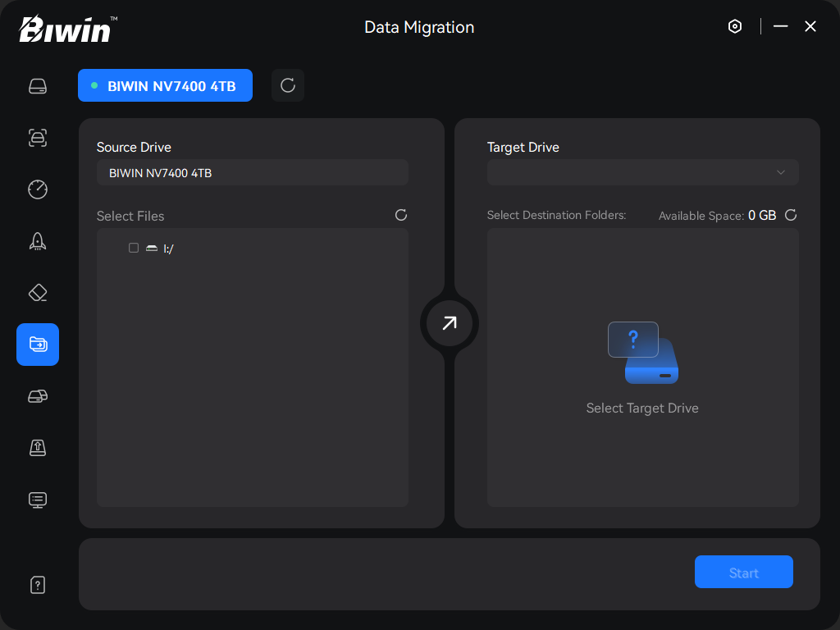Open settings hexagon icon in title bar
Screen dimensions: 840x630
coord(735,27)
